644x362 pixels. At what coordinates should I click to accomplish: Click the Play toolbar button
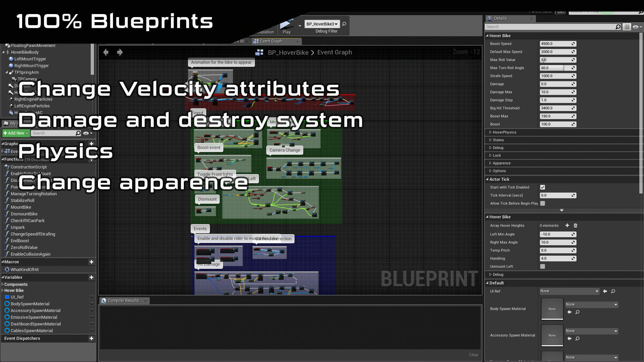(286, 26)
